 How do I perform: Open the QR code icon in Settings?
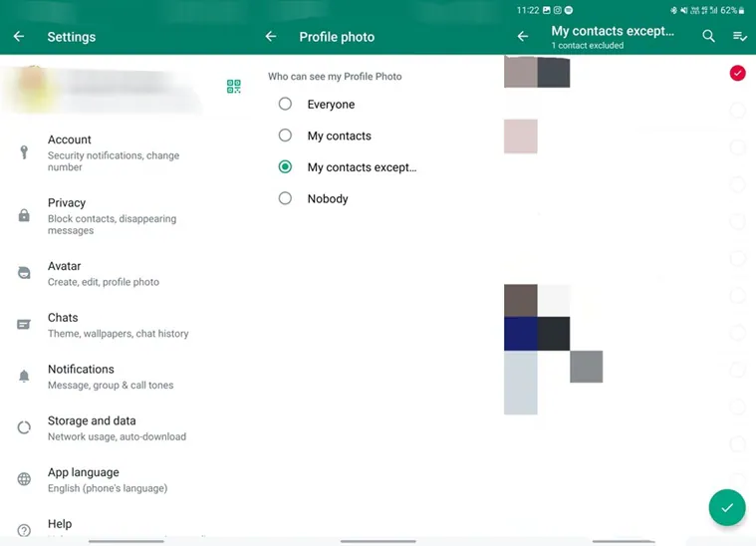click(x=233, y=87)
